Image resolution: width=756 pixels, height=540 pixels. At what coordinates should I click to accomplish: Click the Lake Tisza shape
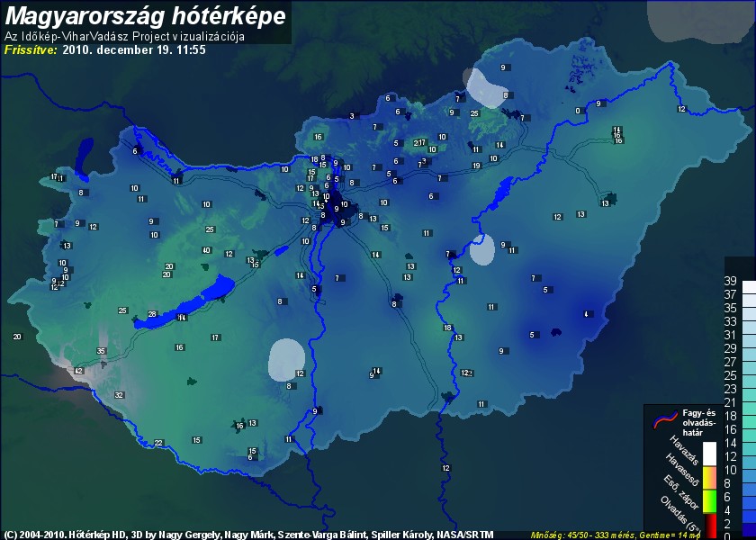501,189
